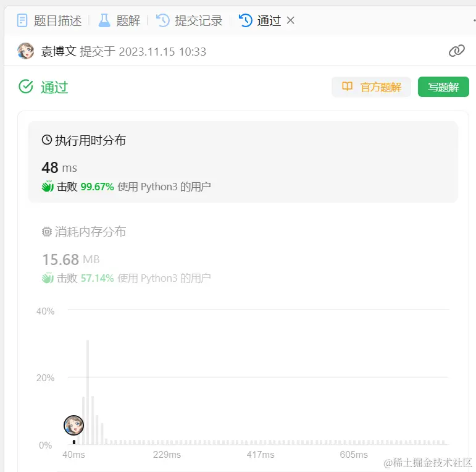Click the flask icon beside 题解

click(x=104, y=20)
